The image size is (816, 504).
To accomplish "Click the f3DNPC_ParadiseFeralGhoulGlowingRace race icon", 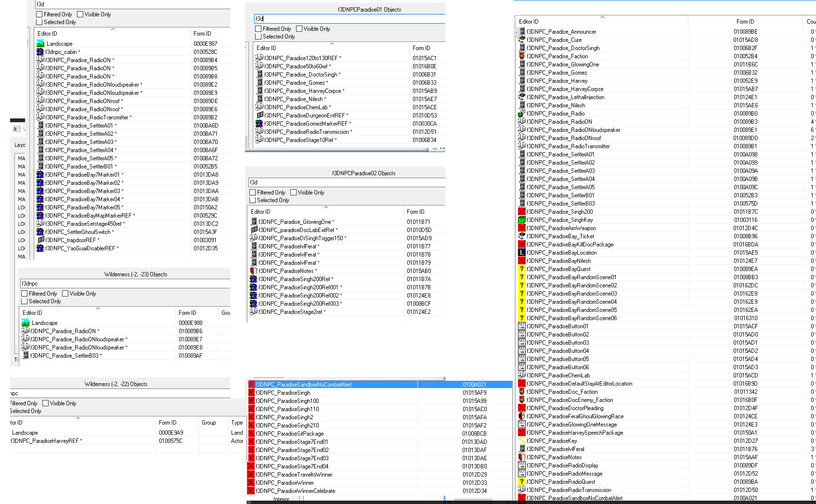I will (x=521, y=416).
